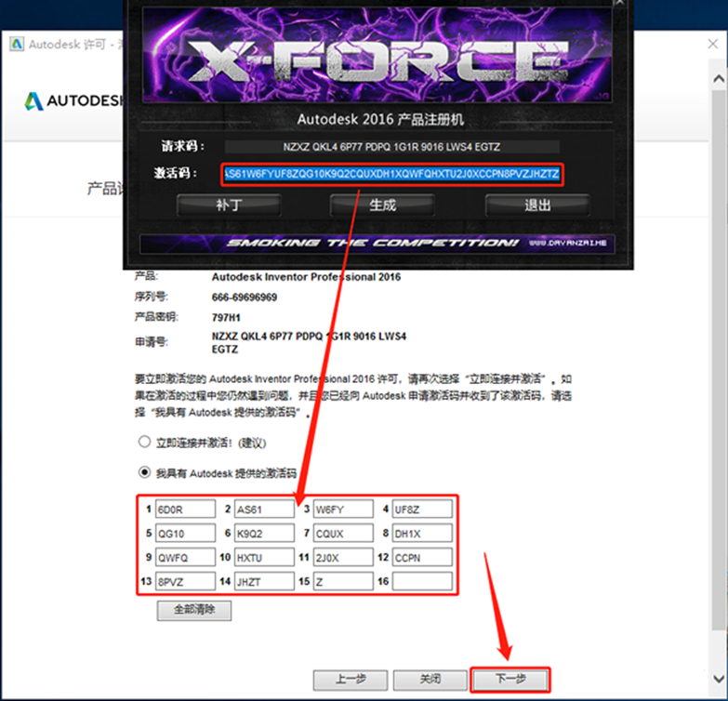Click activation code box 1 containing 6D0R
This screenshot has width=728, height=701.
[x=185, y=509]
